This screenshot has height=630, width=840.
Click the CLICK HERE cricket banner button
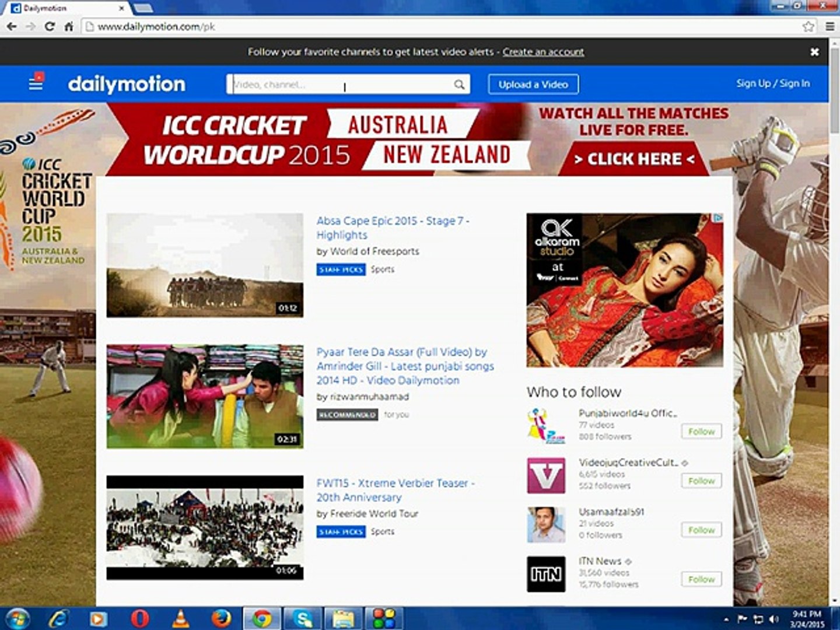634,159
